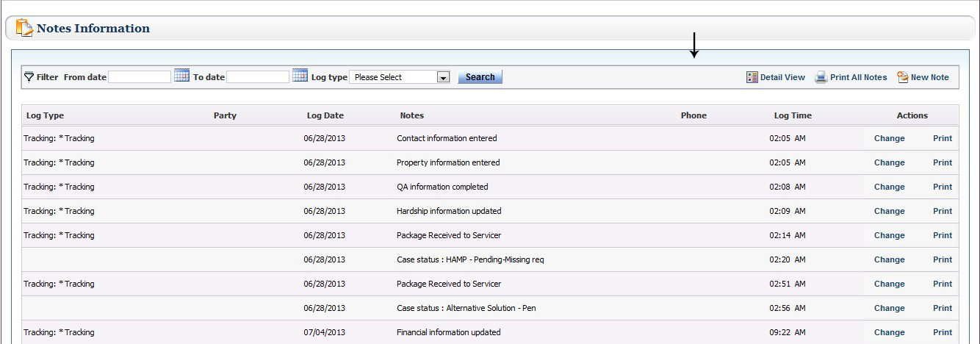Click the New Note icon

point(903,77)
